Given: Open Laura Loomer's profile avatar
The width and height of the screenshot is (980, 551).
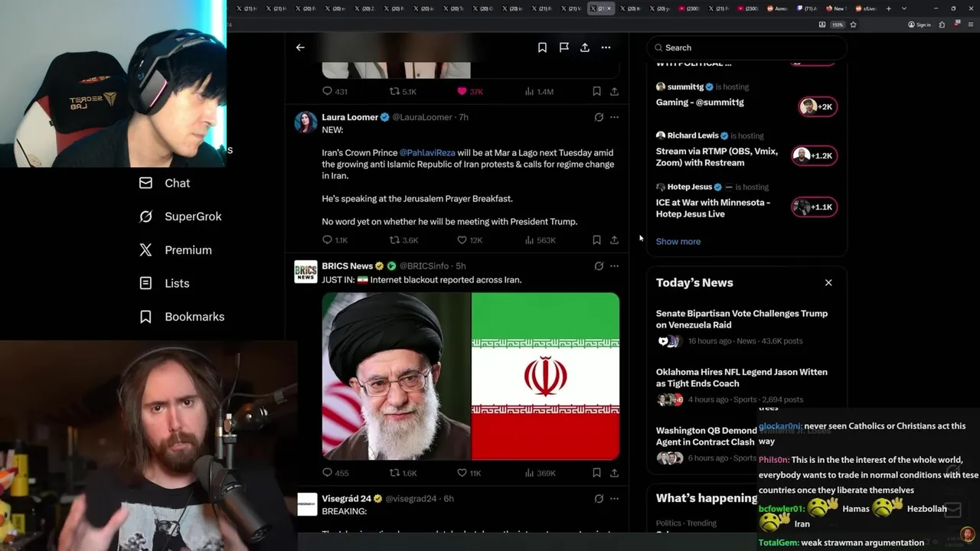Looking at the screenshot, I should [305, 122].
